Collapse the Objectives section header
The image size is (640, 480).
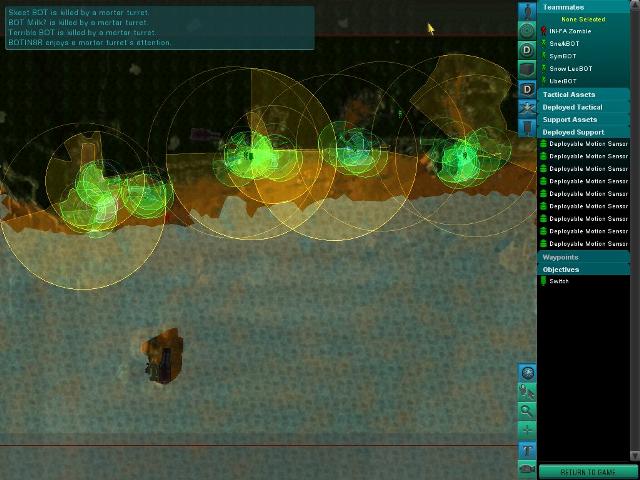point(584,269)
